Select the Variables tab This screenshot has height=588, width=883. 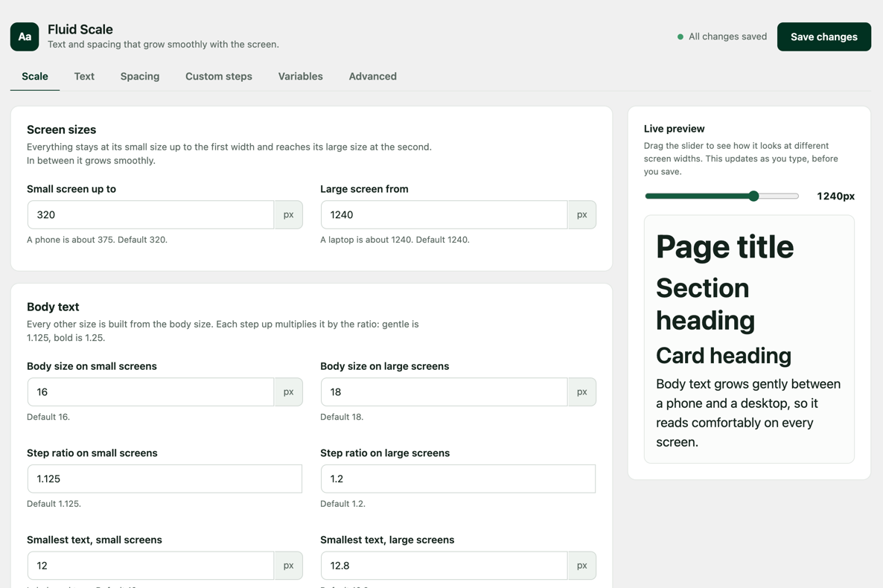click(300, 76)
